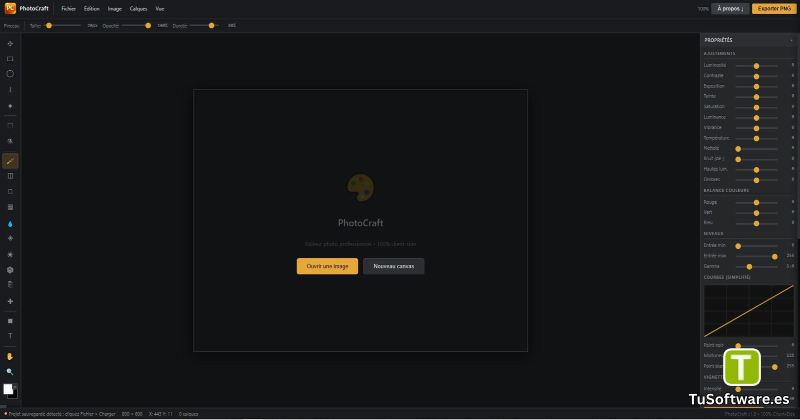Click the Pinceau tool label in options bar
Image resolution: width=800 pixels, height=420 pixels.
pyautogui.click(x=11, y=26)
